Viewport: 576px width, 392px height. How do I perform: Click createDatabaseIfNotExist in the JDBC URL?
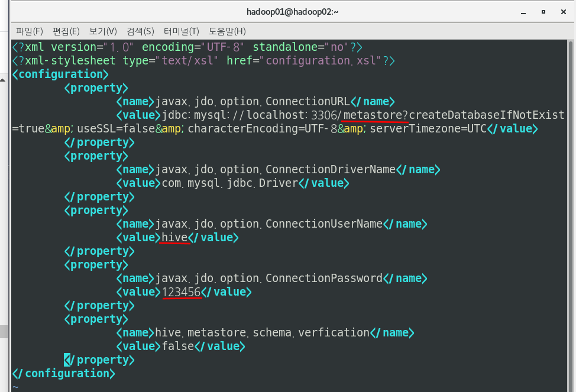coord(486,115)
